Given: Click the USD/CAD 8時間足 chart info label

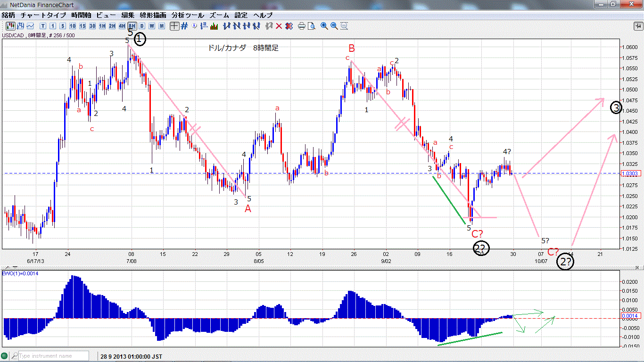Looking at the screenshot, I should click(x=38, y=35).
